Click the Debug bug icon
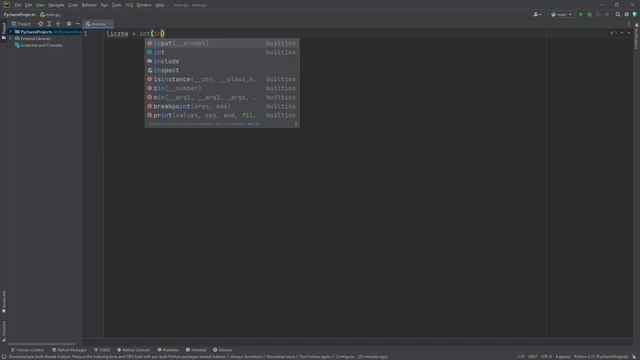This screenshot has width=640, height=360. pos(589,14)
